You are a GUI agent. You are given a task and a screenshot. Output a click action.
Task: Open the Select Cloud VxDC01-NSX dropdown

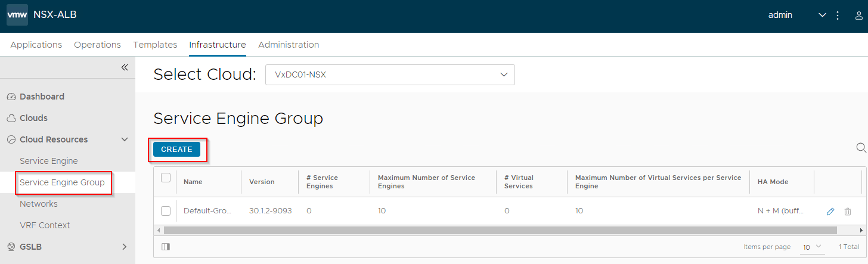click(x=390, y=75)
